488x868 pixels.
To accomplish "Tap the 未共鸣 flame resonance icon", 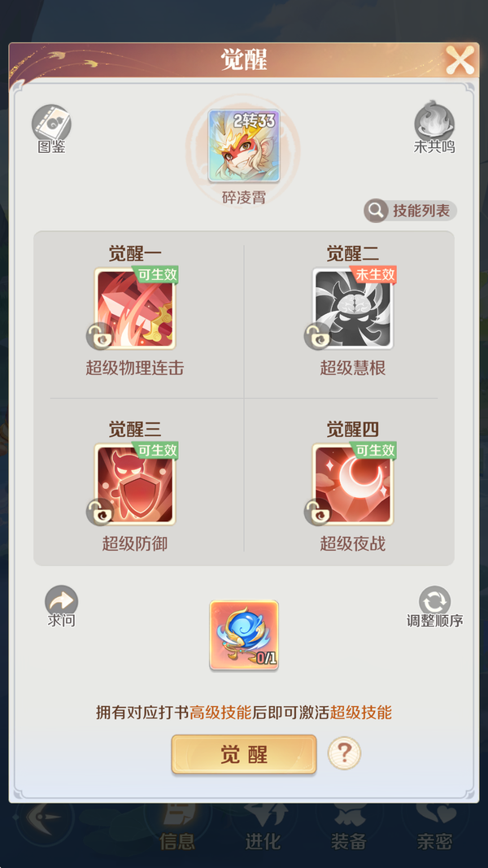I will tap(434, 122).
